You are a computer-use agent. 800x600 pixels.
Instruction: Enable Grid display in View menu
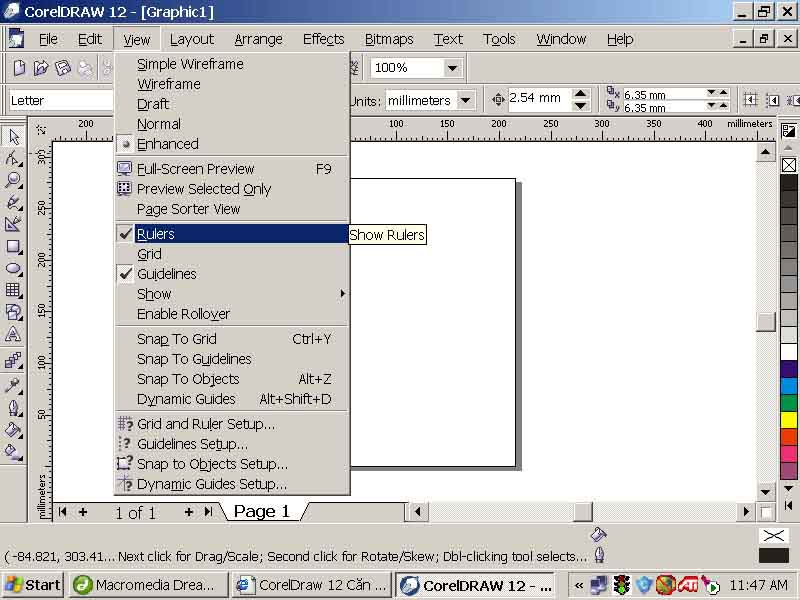point(233,254)
